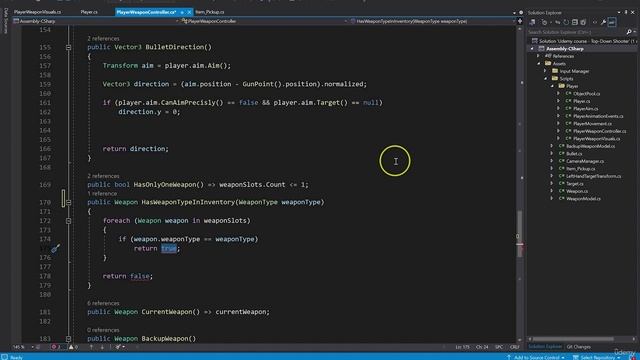Screen dimensions: 640x360
Task: Collapse the HasWeaponTypeInInventory method outlining box
Action: (x=69, y=202)
